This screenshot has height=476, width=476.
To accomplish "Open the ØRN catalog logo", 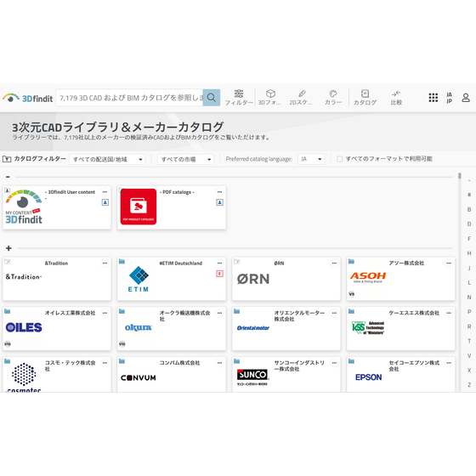I will pos(253,279).
